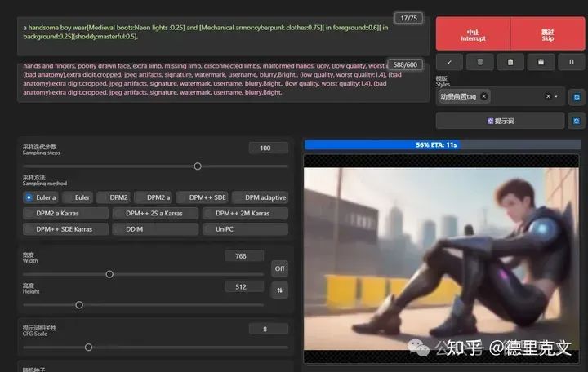Select the DPM++ 2M Karras method
588x372 pixels.
click(245, 213)
